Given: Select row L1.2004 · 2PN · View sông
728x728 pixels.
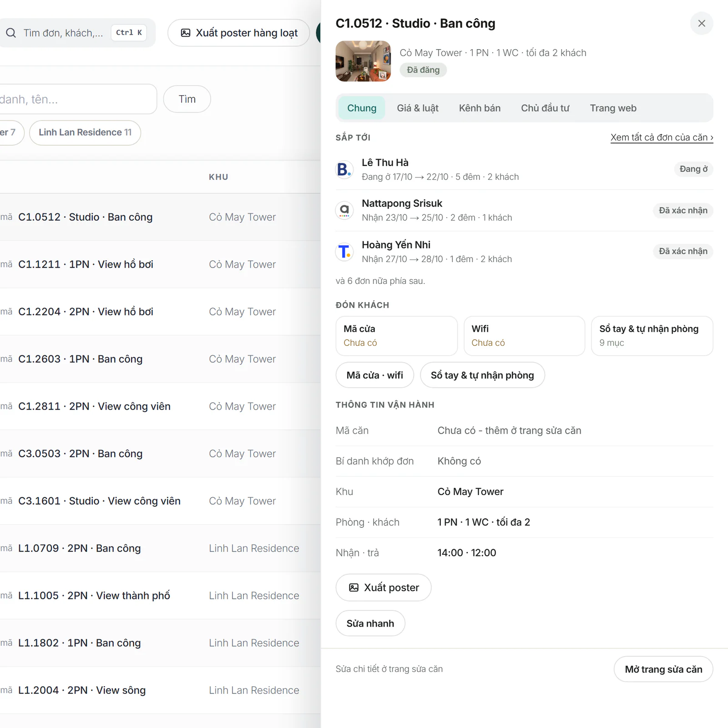Looking at the screenshot, I should (160, 690).
